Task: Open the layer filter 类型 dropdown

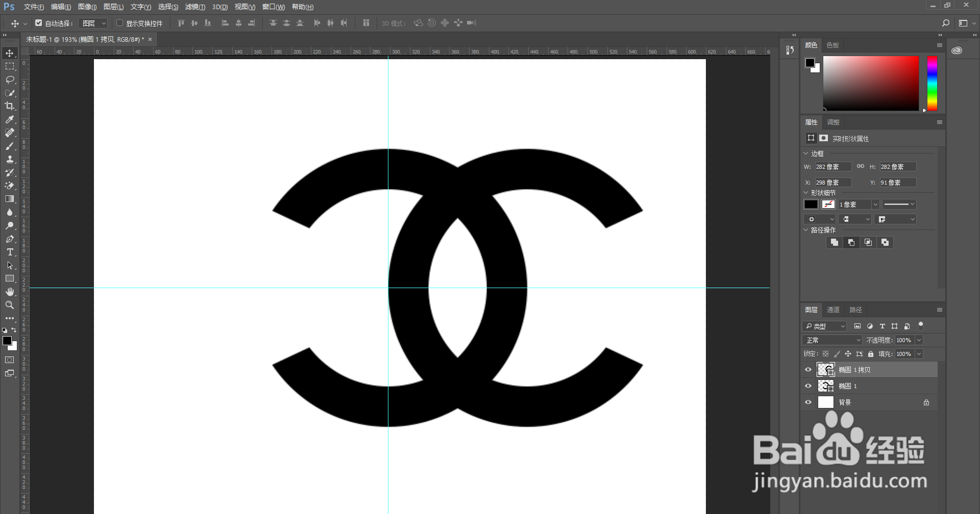Action: pos(824,326)
